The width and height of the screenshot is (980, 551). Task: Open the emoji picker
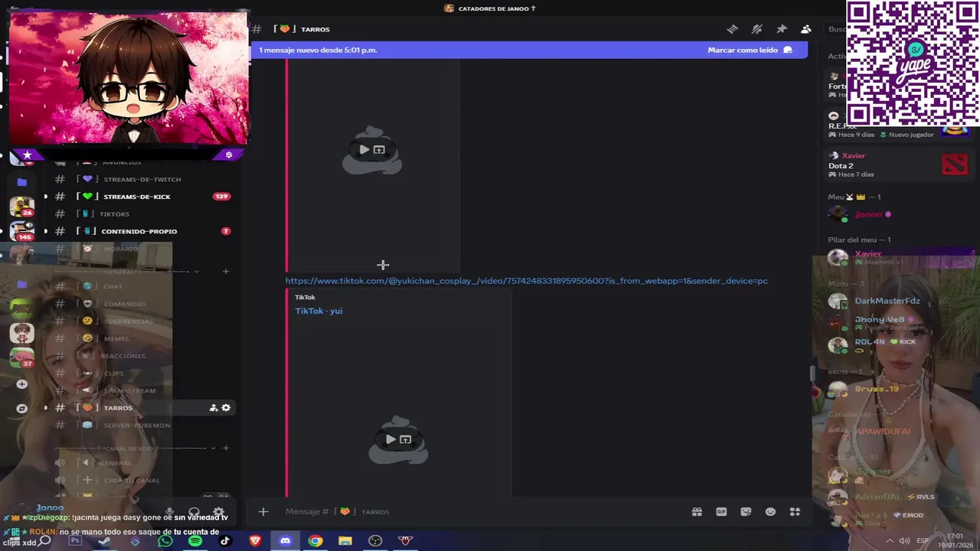(770, 511)
